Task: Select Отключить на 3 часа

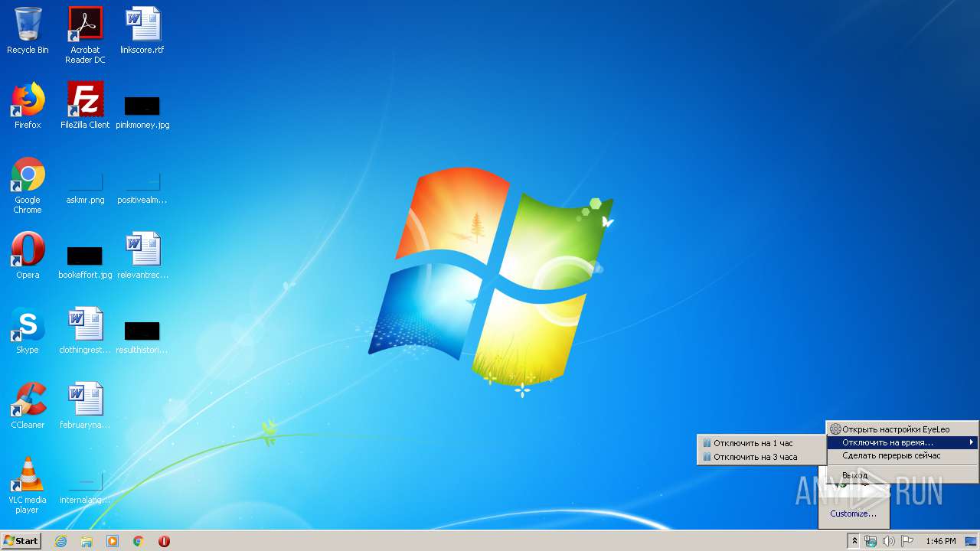Action: click(761, 457)
